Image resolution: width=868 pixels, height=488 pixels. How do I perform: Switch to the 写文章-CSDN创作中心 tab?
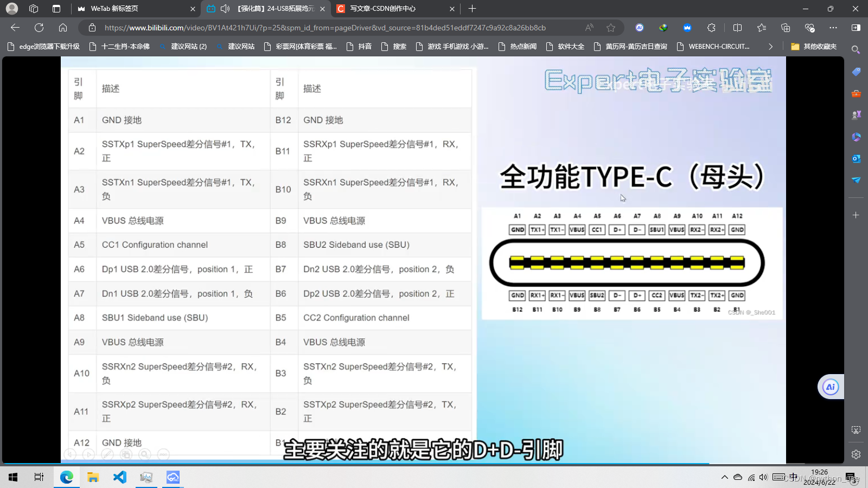coord(395,9)
